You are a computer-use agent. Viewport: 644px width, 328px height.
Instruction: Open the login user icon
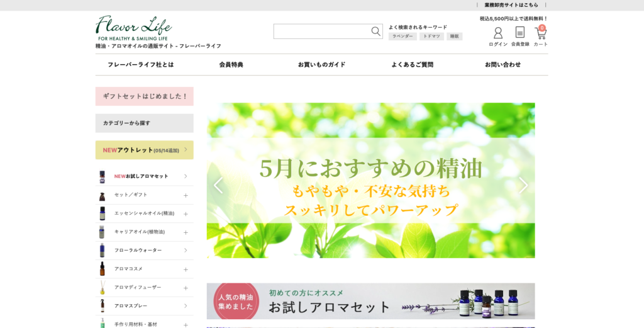click(498, 33)
